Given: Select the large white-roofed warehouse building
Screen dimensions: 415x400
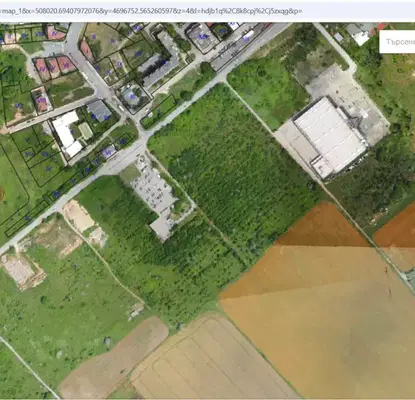Looking at the screenshot, I should [329, 137].
